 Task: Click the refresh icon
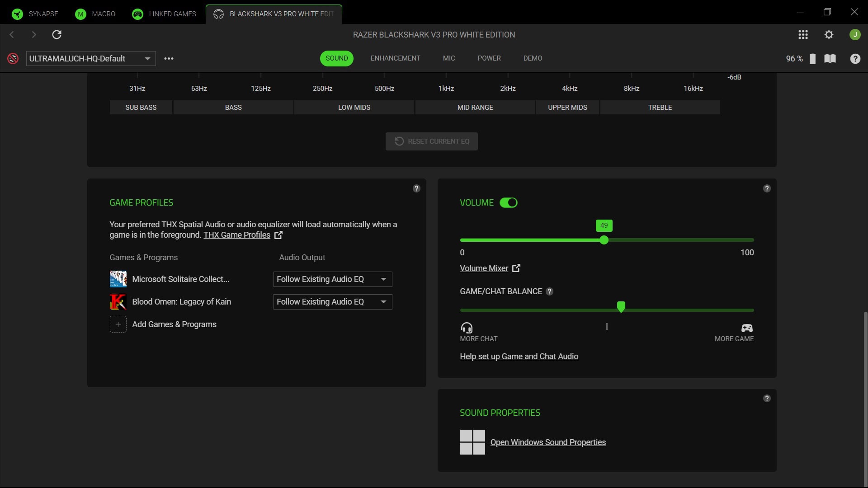(x=57, y=35)
